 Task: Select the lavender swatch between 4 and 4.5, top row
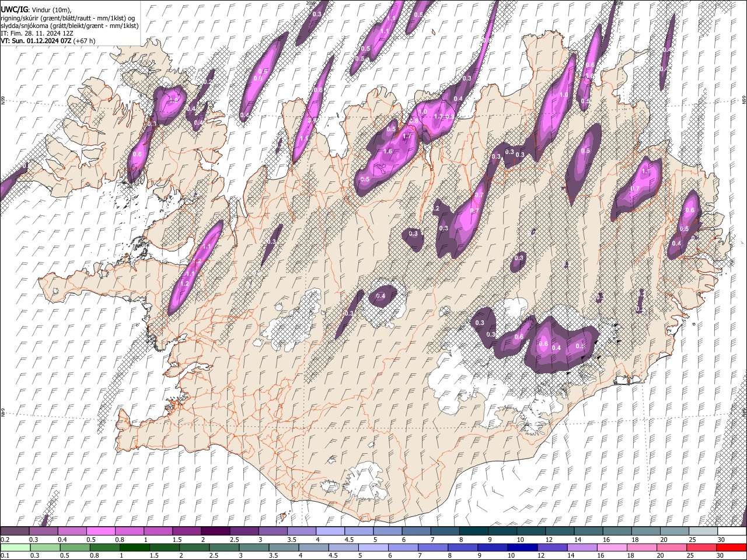coord(330,531)
